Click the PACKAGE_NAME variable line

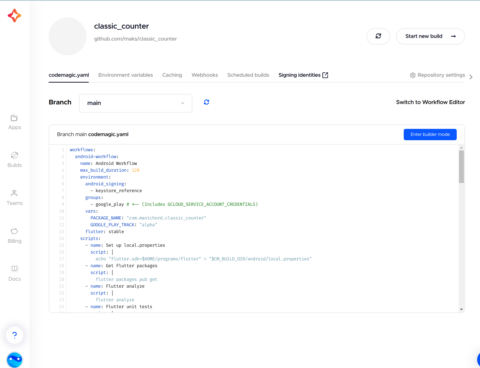[x=148, y=218]
